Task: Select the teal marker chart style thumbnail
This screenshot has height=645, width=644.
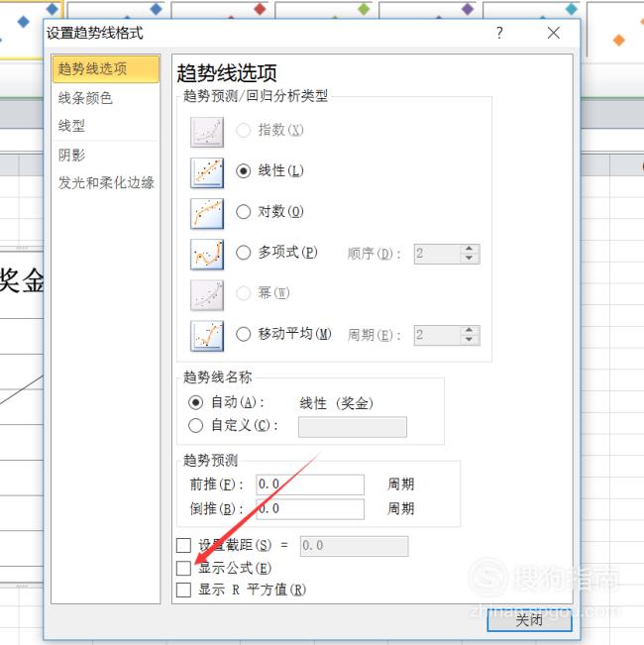Action: pos(530,9)
